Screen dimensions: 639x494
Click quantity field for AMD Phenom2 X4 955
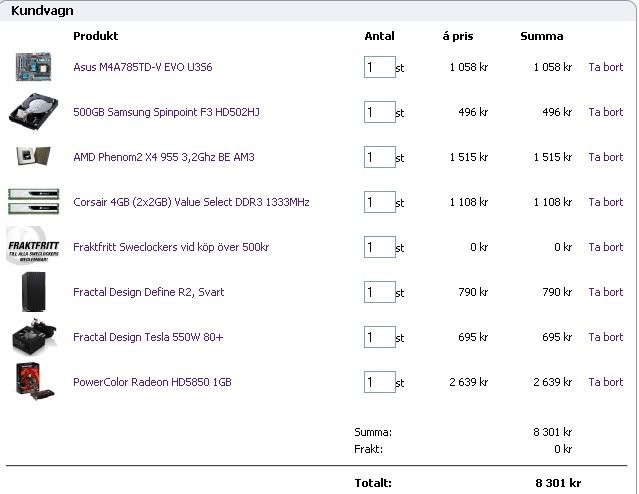click(379, 157)
